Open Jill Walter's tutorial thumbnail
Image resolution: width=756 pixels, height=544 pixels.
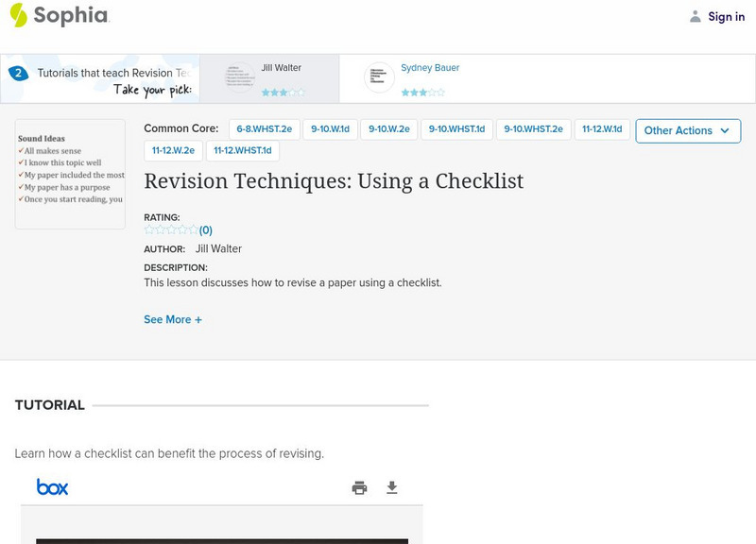(x=240, y=78)
